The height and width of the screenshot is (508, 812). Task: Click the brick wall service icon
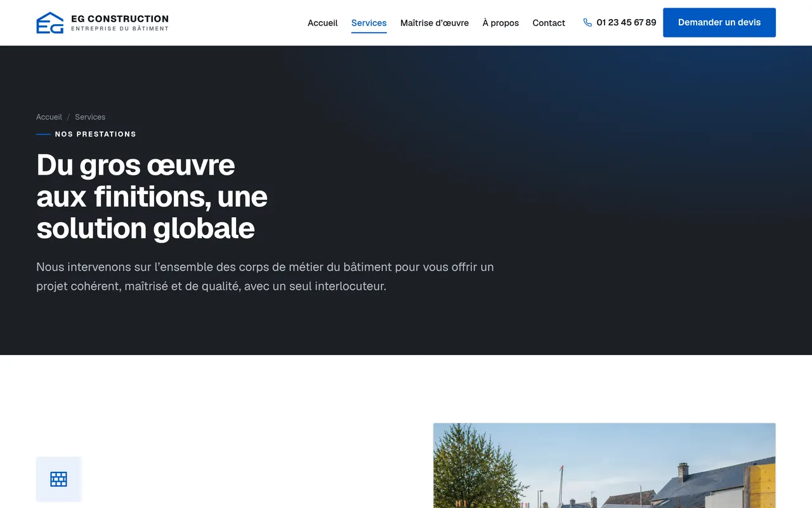click(x=58, y=479)
